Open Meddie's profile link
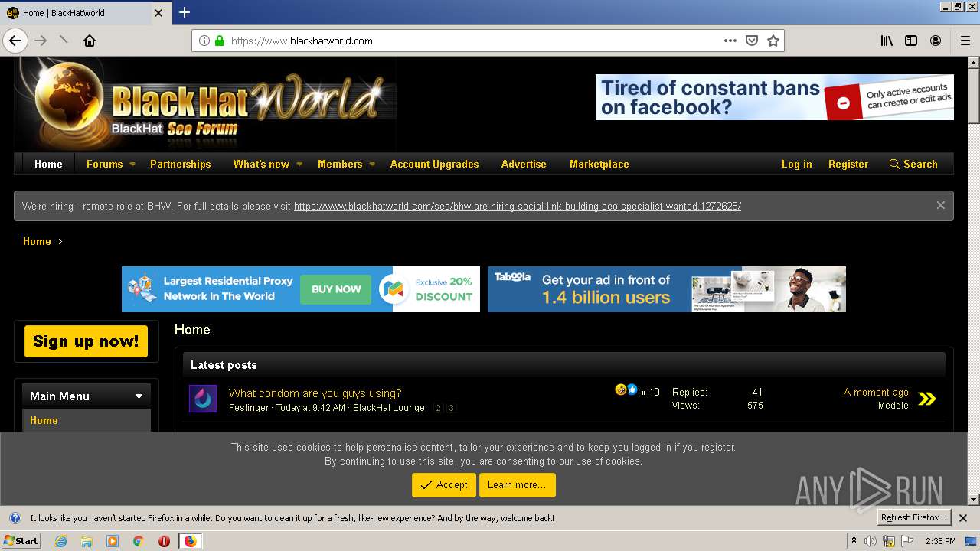This screenshot has width=980, height=551. tap(893, 406)
